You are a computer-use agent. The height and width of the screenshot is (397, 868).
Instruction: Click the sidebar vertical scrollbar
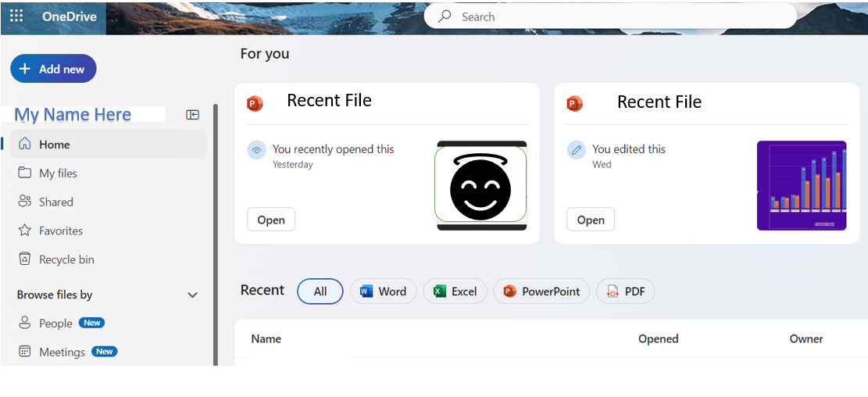(x=216, y=234)
